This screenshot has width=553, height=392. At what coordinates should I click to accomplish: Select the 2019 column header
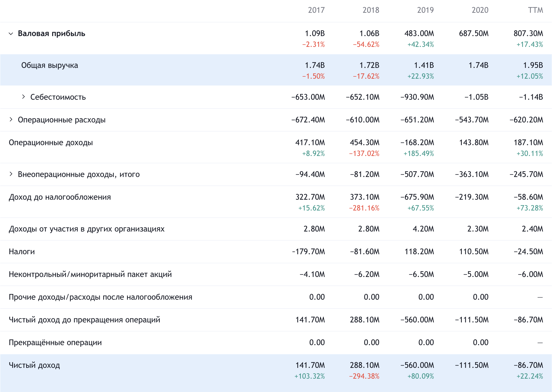(425, 10)
